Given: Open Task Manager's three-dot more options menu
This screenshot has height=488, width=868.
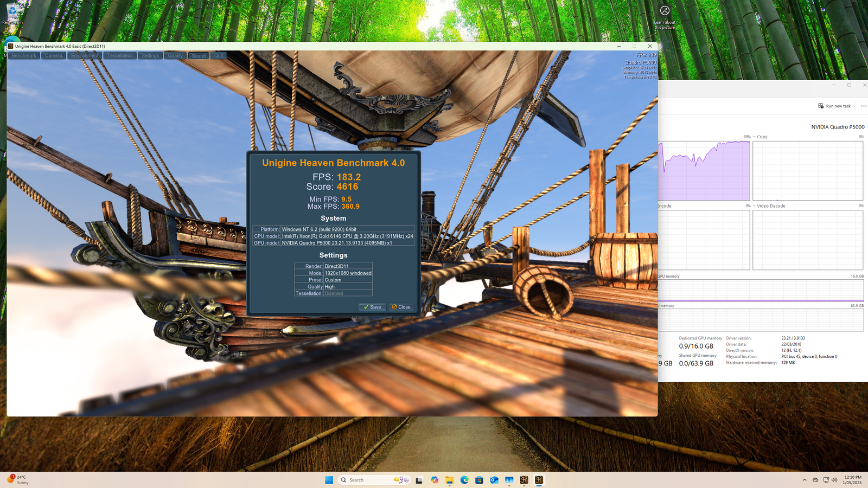Looking at the screenshot, I should [864, 106].
